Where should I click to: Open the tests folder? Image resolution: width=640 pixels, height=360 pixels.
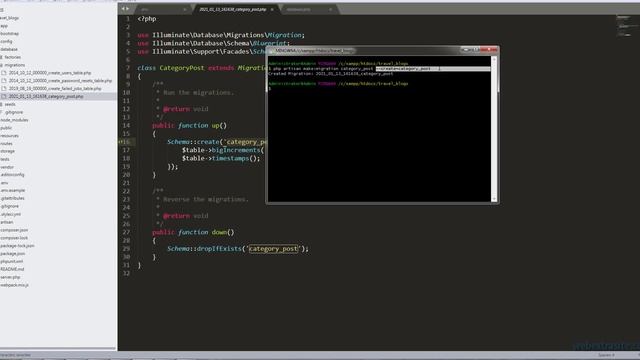(5, 159)
